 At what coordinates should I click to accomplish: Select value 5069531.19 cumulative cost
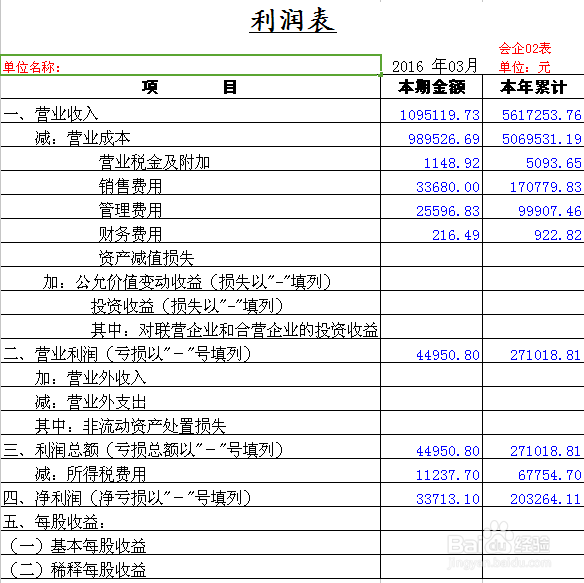click(542, 139)
